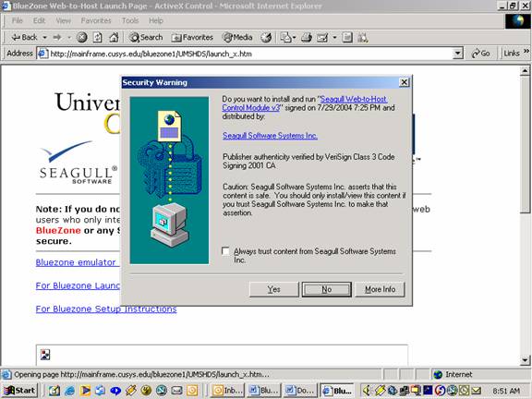Screen dimensions: 532x399
Task: Expand the Edit icon dropdown arrow
Action: [x=334, y=37]
